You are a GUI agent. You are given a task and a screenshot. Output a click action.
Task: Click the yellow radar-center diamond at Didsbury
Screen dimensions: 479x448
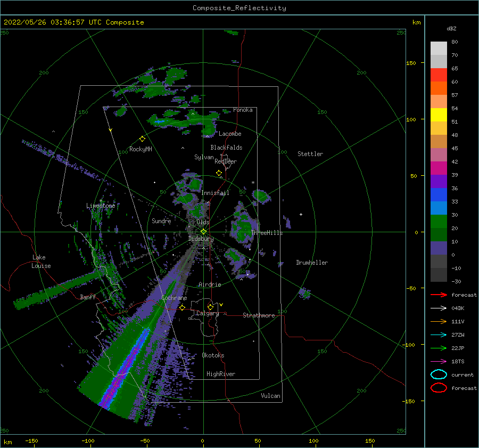coord(203,232)
